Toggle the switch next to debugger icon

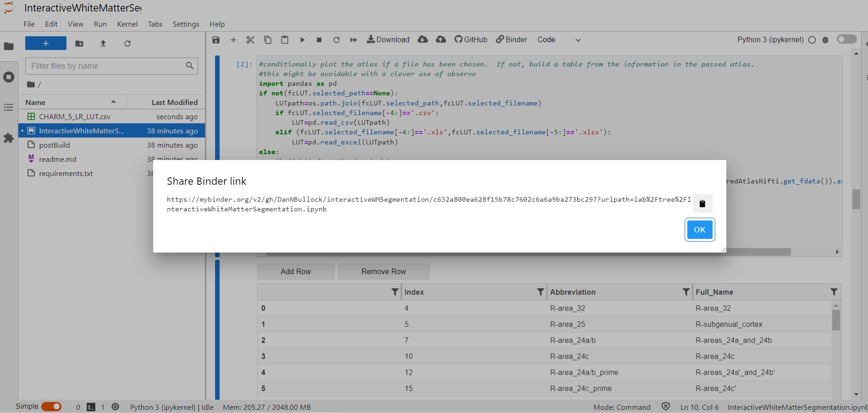tap(846, 39)
